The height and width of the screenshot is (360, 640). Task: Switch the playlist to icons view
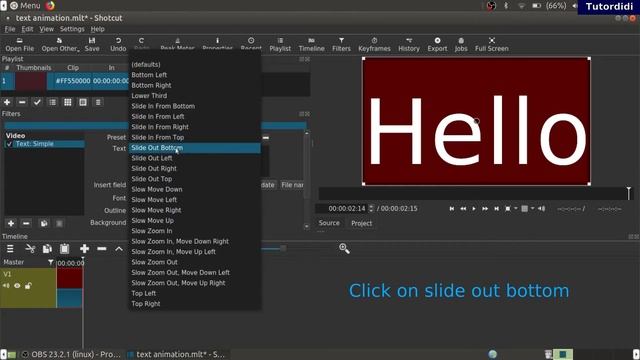(83, 102)
